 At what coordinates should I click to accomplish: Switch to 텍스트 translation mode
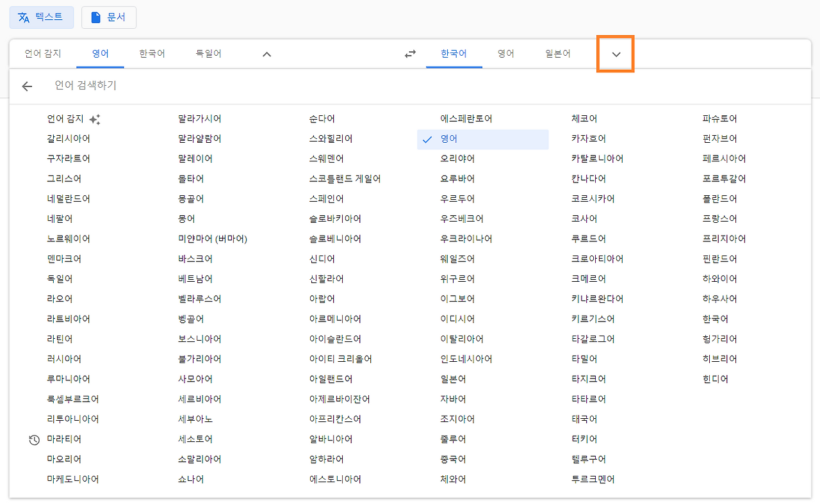pos(42,17)
